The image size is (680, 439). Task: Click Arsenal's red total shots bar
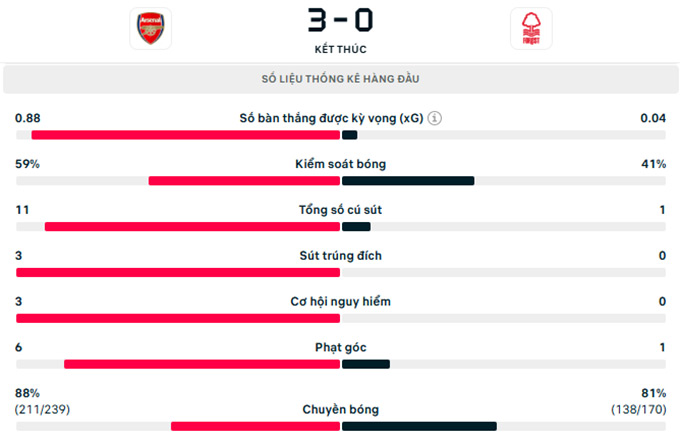click(x=192, y=227)
